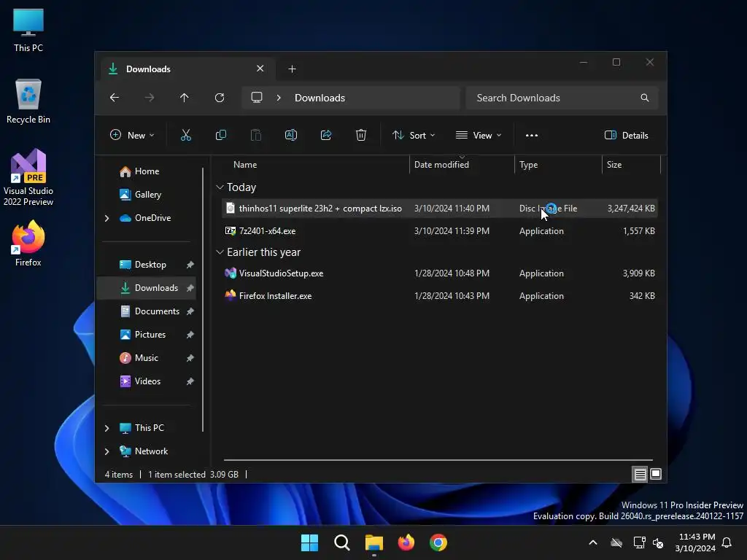Select This PC desktop icon
This screenshot has height=560, width=747.
coord(28,30)
